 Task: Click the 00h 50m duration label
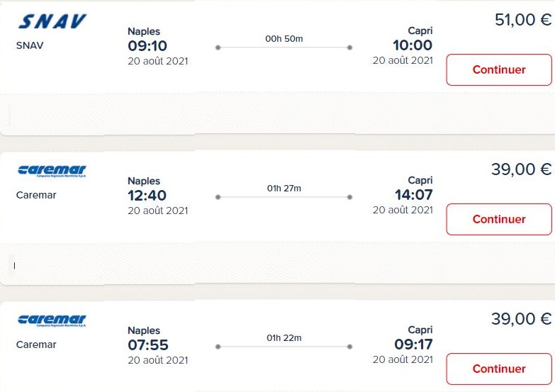click(x=284, y=38)
